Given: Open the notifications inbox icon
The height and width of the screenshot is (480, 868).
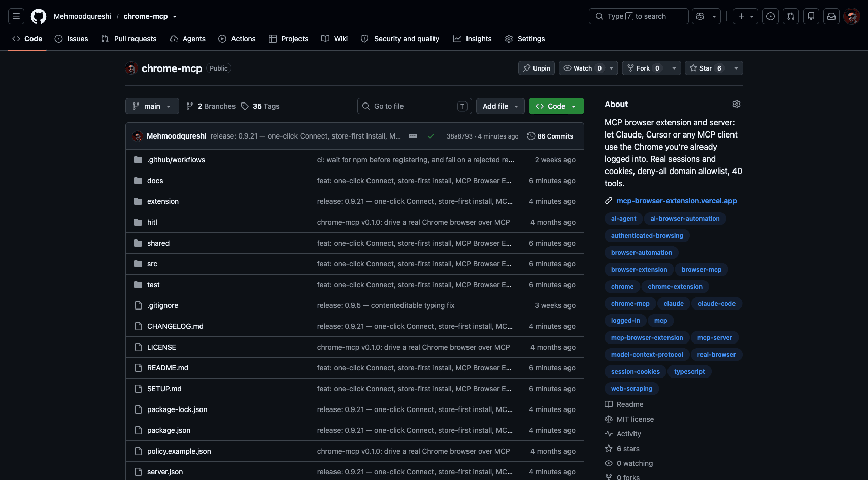Looking at the screenshot, I should click(831, 16).
